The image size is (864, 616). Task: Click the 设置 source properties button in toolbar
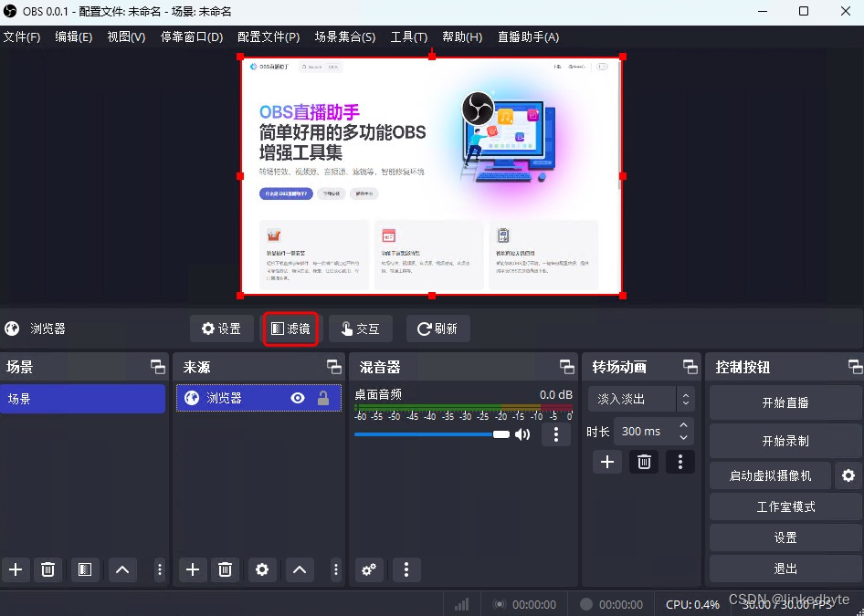(x=222, y=329)
